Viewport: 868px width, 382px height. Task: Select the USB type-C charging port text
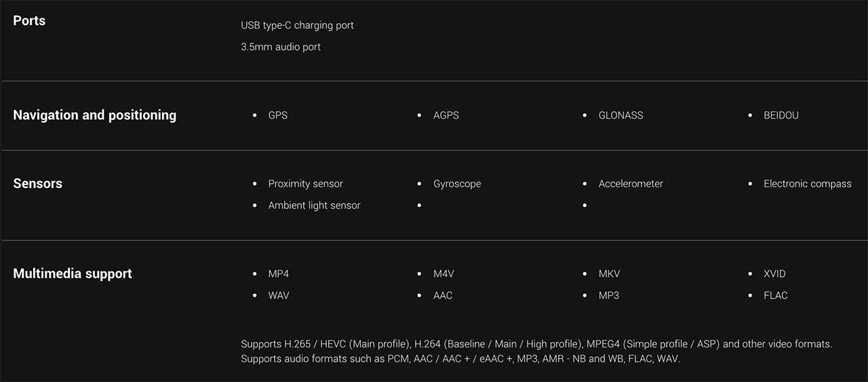297,25
